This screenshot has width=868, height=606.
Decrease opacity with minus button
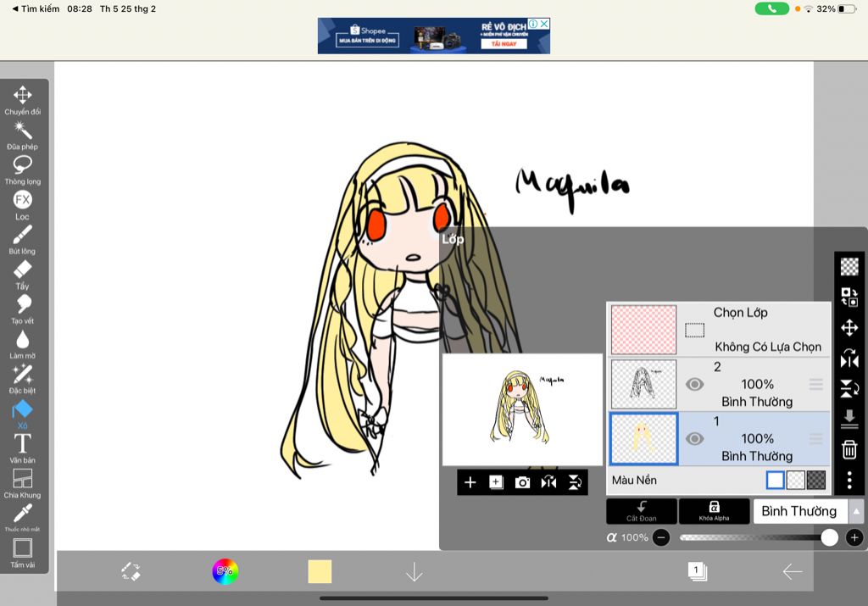(661, 537)
